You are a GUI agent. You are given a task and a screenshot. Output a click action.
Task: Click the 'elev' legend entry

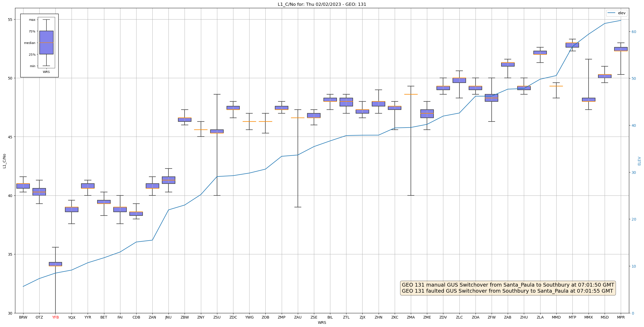pyautogui.click(x=617, y=13)
